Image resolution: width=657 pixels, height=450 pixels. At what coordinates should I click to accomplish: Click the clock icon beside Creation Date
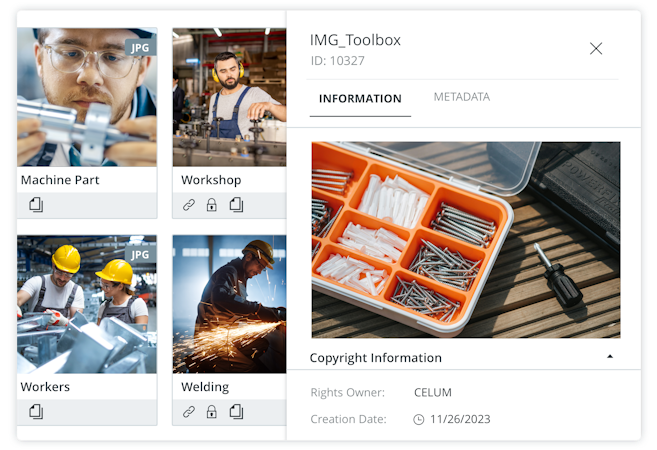tap(419, 419)
